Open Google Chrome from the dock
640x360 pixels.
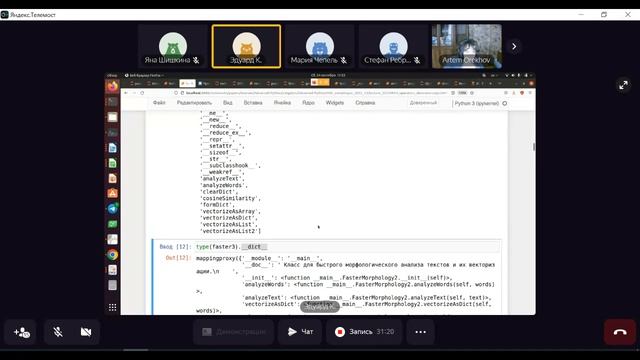(x=112, y=255)
